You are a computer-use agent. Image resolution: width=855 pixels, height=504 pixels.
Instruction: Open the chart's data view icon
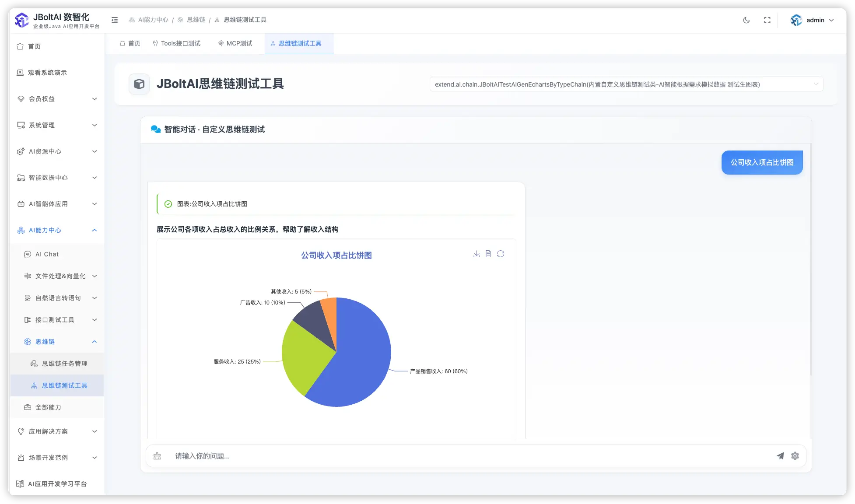(x=488, y=254)
